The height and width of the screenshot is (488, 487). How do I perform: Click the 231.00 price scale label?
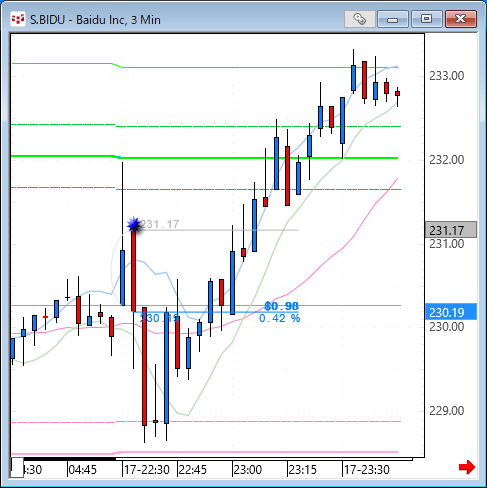(x=446, y=244)
